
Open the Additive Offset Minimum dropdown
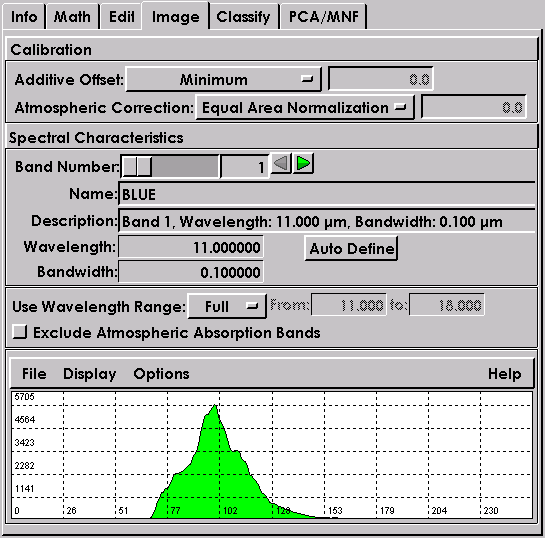pyautogui.click(x=223, y=79)
